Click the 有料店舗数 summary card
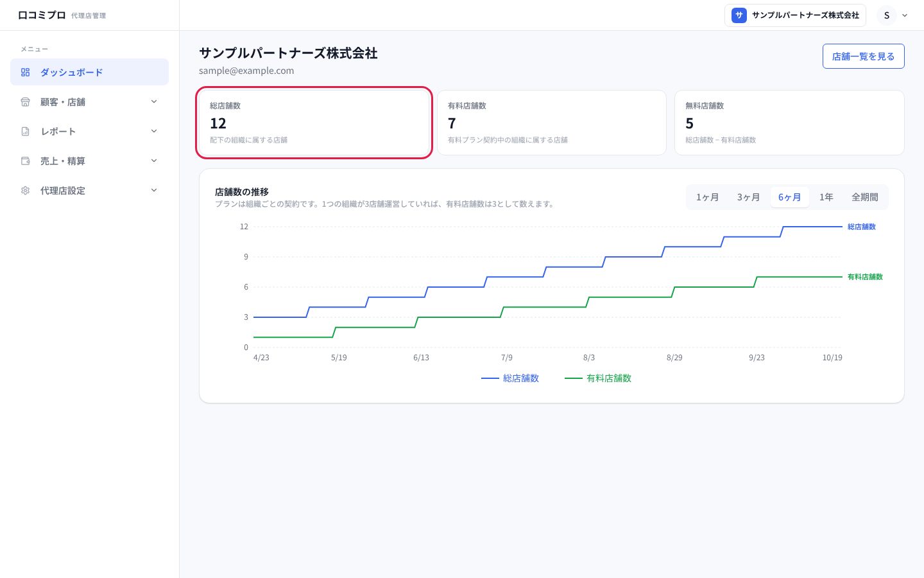 [x=552, y=123]
